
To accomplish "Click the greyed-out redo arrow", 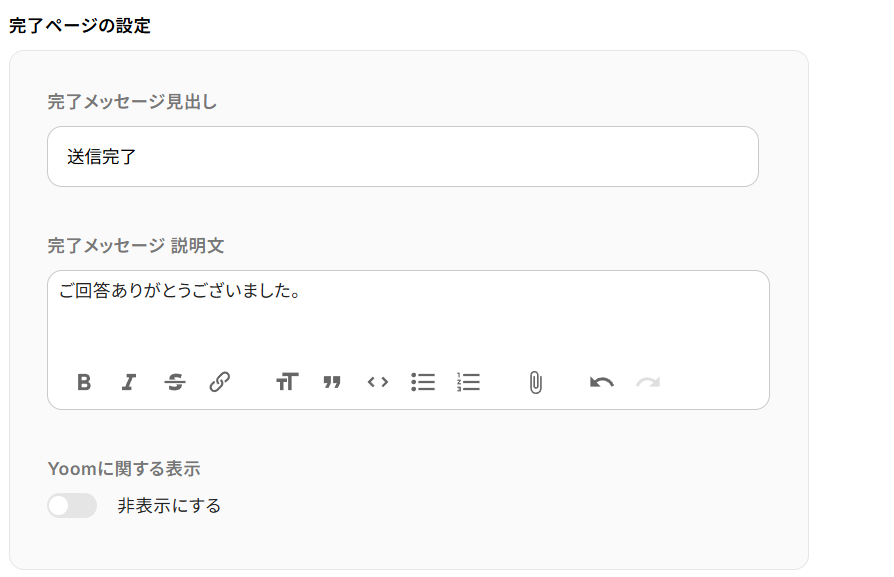I will click(648, 382).
